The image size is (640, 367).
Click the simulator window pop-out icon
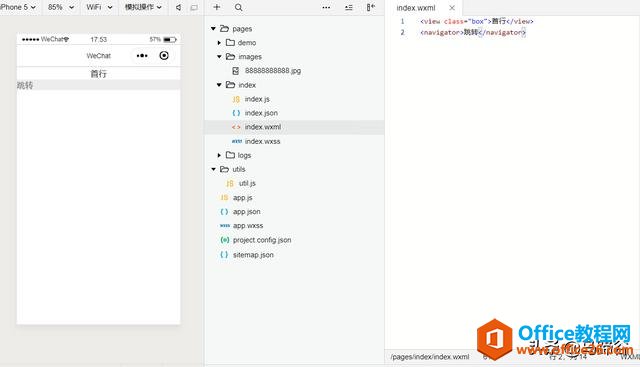point(194,7)
